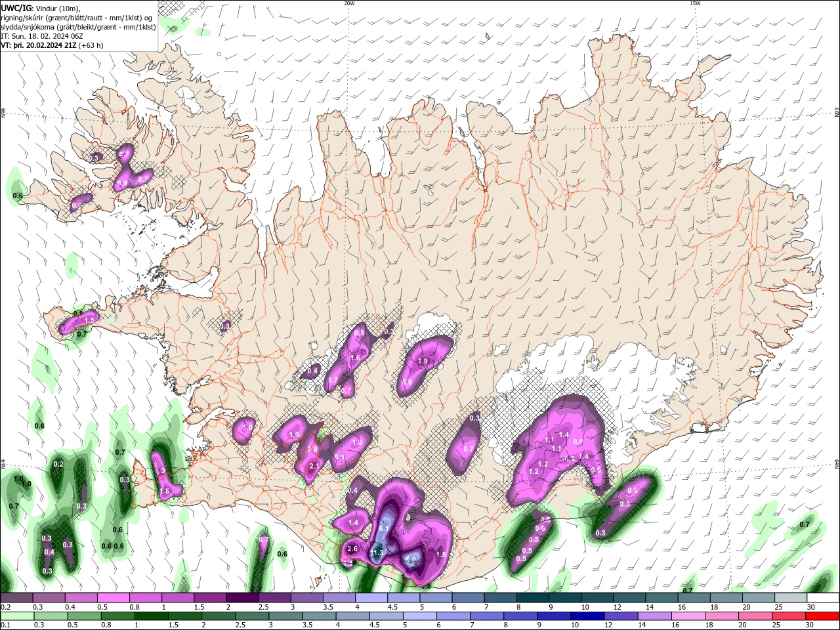Click the 6.0 precipitation value on the map
This screenshot has height=630, width=840.
pos(411,559)
